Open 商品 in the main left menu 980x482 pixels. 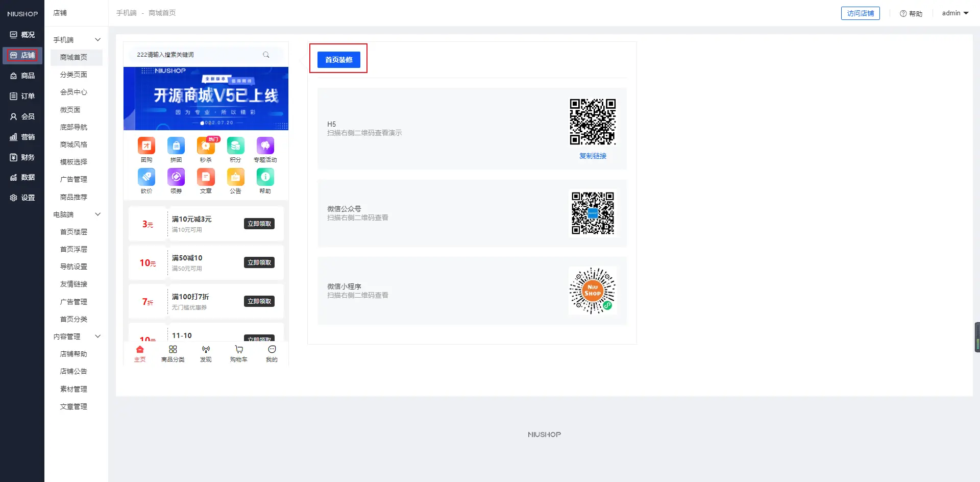tap(22, 76)
